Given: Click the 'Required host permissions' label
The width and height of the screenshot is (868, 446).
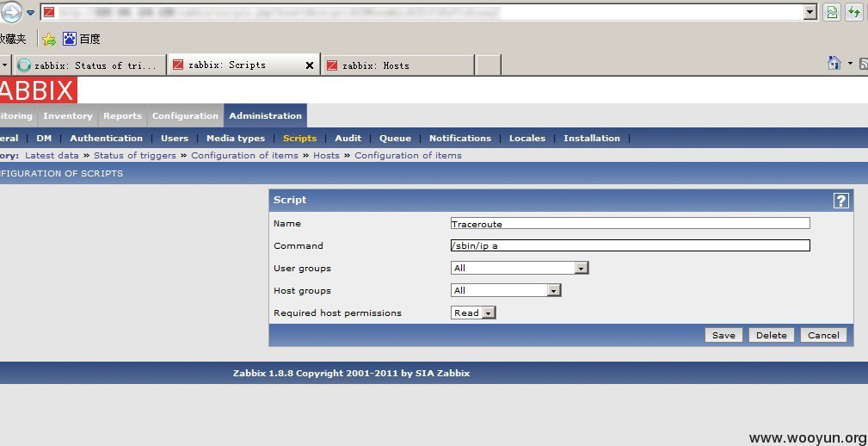Looking at the screenshot, I should click(338, 313).
